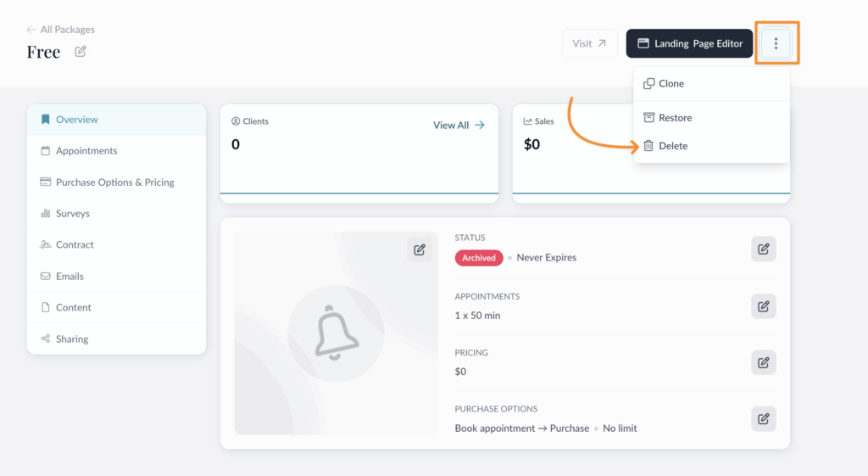The width and height of the screenshot is (868, 476).
Task: Click the edit icon for Purchase Options row
Action: 763,418
